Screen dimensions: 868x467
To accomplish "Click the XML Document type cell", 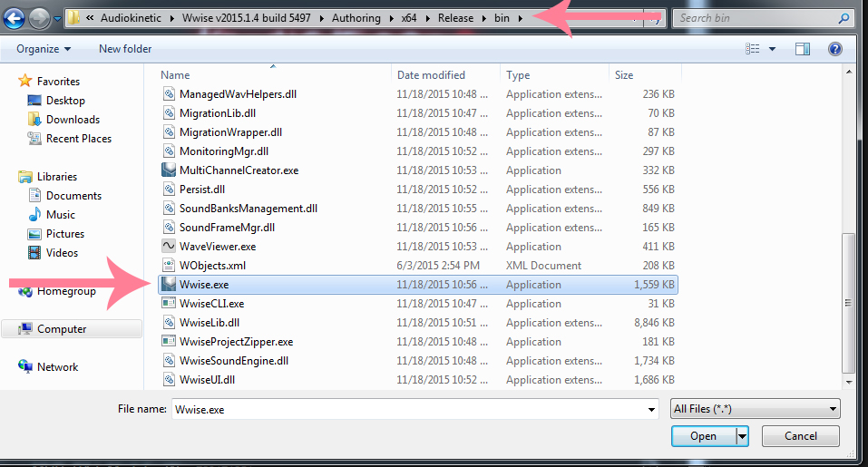I will pos(543,266).
